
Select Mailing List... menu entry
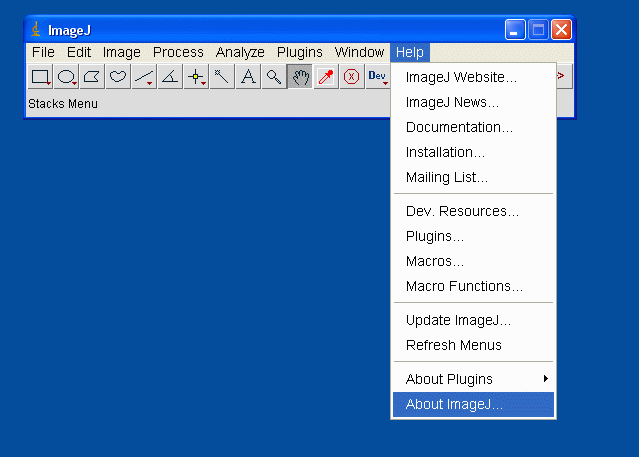coord(473,177)
